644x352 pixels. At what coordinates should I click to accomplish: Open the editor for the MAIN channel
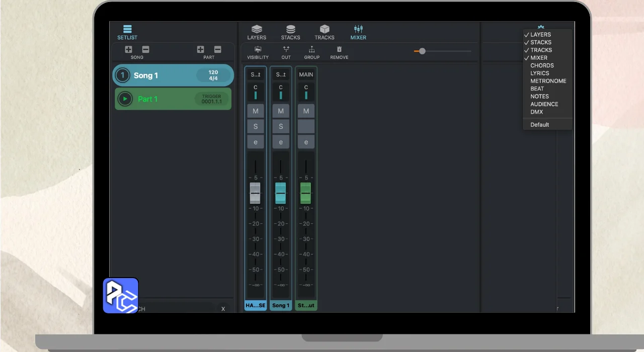pyautogui.click(x=306, y=142)
